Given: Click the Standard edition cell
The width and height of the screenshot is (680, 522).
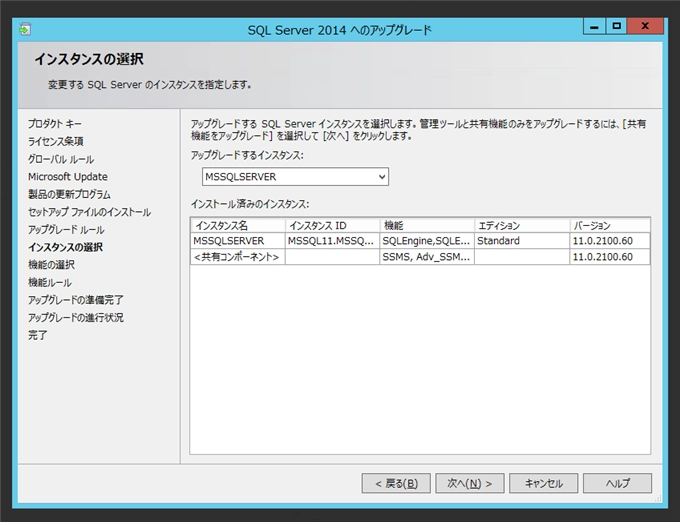Looking at the screenshot, I should click(522, 241).
